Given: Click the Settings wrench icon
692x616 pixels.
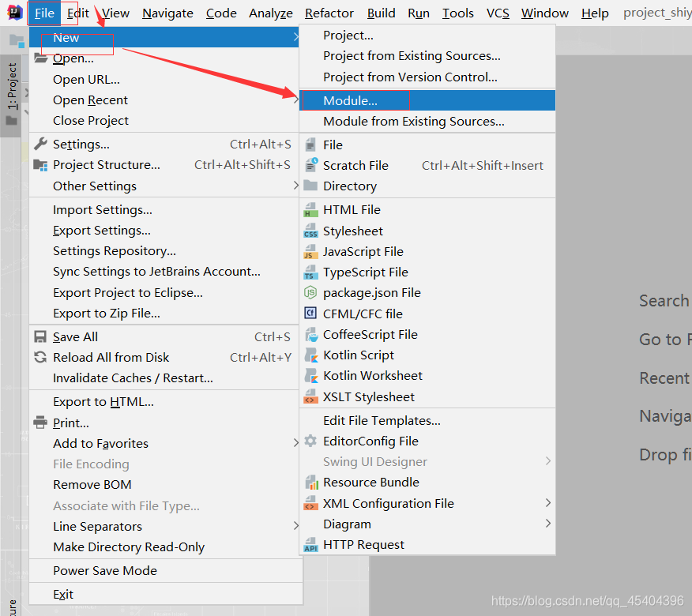Looking at the screenshot, I should tap(40, 144).
